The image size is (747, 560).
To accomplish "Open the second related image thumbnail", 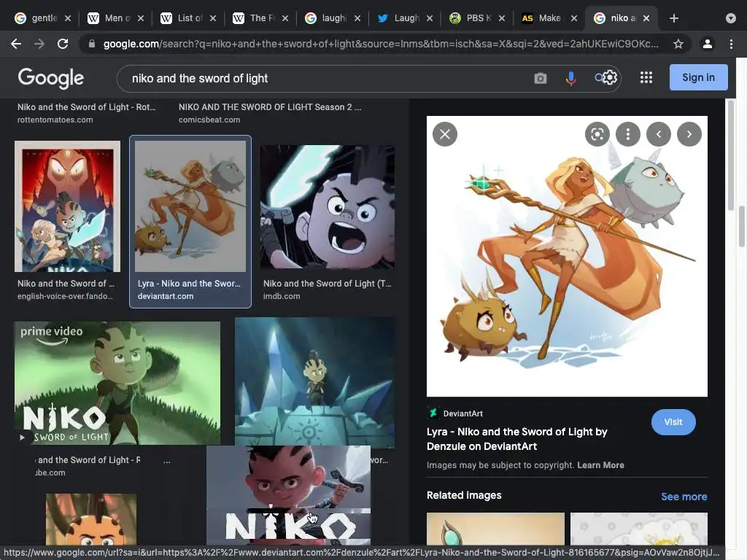I will tap(639, 529).
